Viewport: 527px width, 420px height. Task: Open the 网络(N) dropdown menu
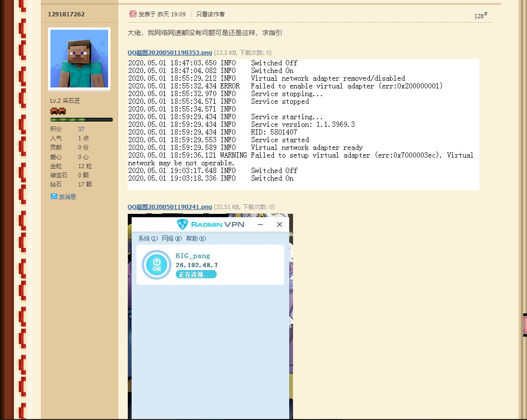(x=172, y=238)
